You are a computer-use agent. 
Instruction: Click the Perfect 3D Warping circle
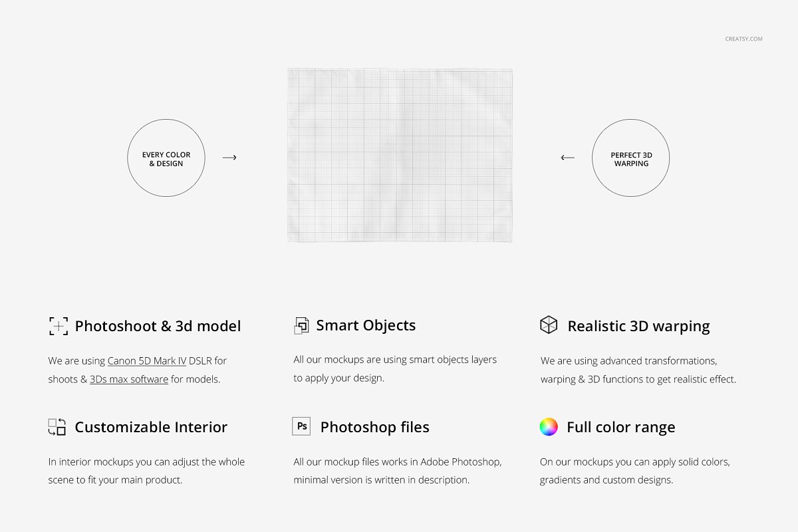630,158
